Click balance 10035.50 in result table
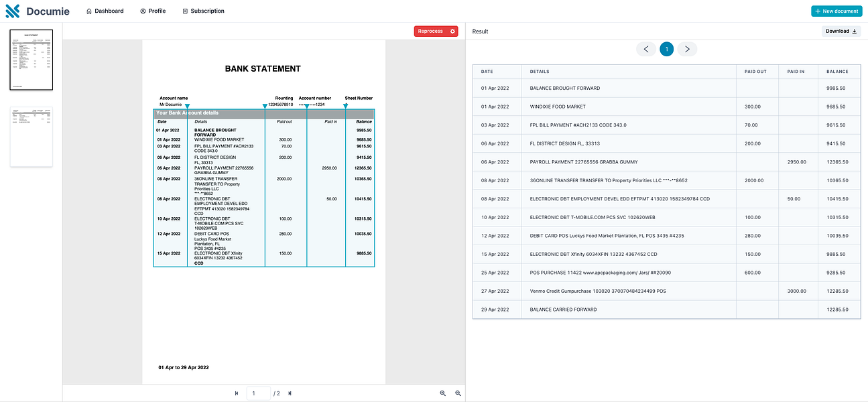This screenshot has height=402, width=868. (x=837, y=236)
